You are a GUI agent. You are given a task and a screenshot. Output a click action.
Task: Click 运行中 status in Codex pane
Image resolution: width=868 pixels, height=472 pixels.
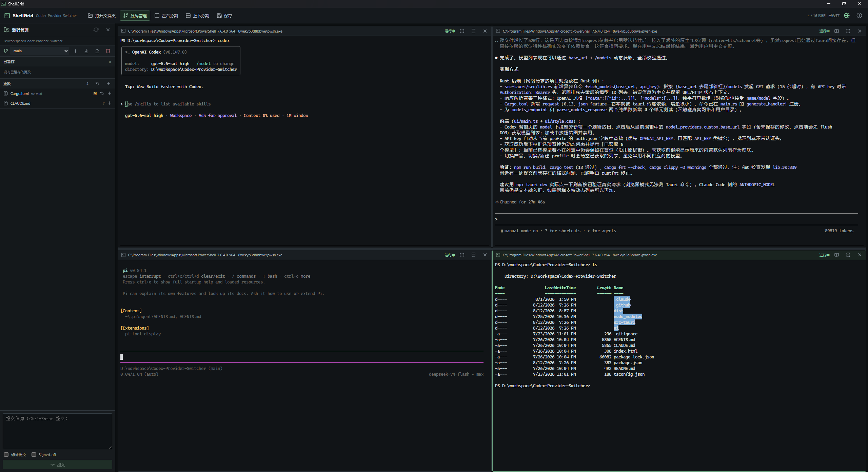point(450,31)
